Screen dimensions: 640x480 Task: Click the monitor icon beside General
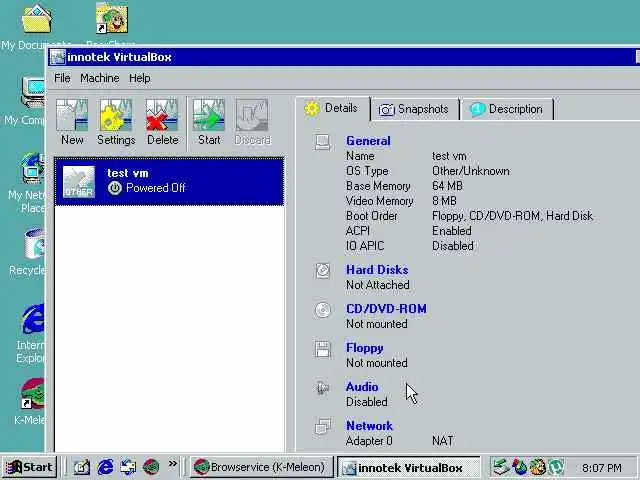coord(322,142)
